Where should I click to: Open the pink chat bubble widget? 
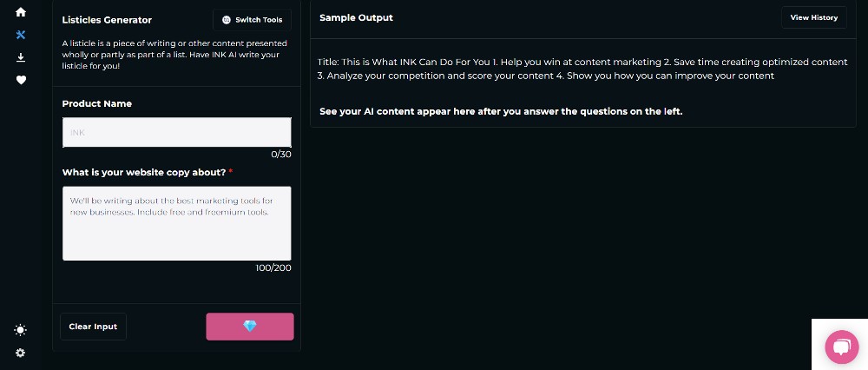(x=841, y=347)
